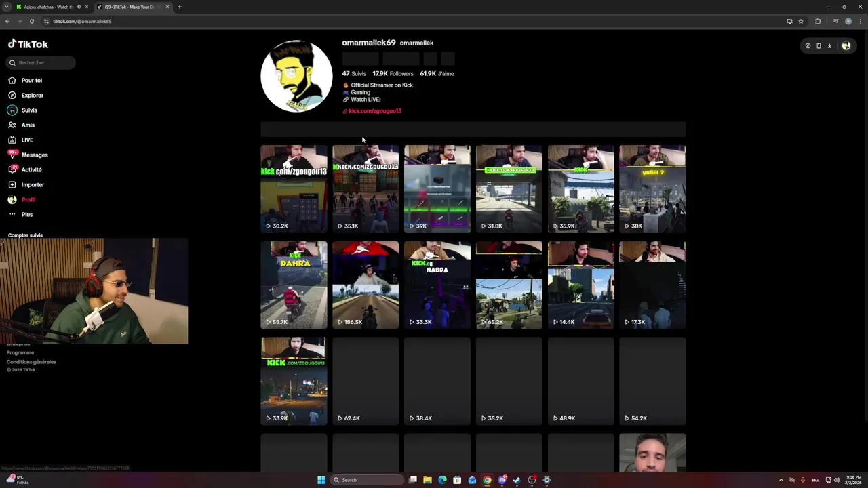The width and height of the screenshot is (868, 488).
Task: Open unloaded video with 48.9K views
Action: click(581, 382)
